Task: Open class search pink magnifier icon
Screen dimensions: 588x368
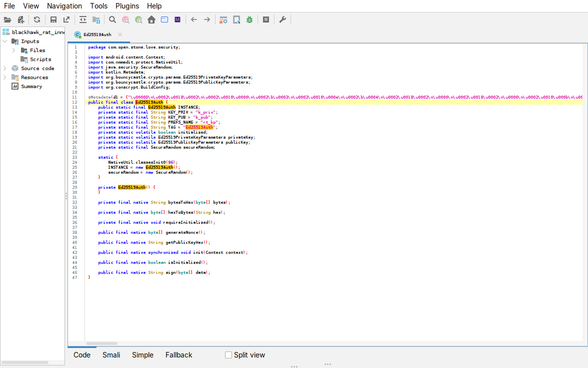Action: (x=125, y=20)
